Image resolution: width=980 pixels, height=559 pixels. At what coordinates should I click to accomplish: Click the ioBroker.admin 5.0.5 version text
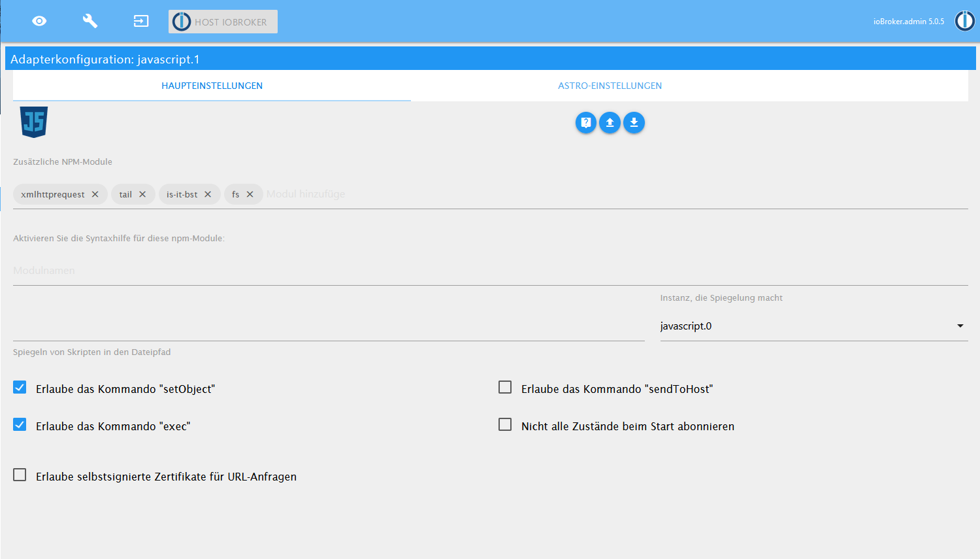click(909, 22)
